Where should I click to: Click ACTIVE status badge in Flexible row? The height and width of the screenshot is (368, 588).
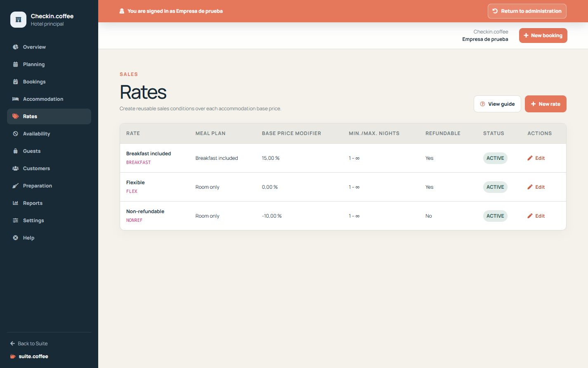495,187
